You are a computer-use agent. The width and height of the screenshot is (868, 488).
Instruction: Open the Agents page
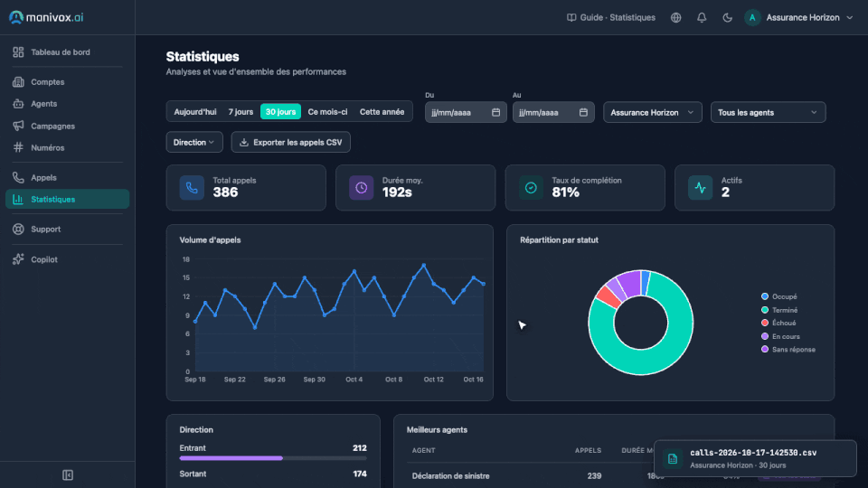point(67,103)
